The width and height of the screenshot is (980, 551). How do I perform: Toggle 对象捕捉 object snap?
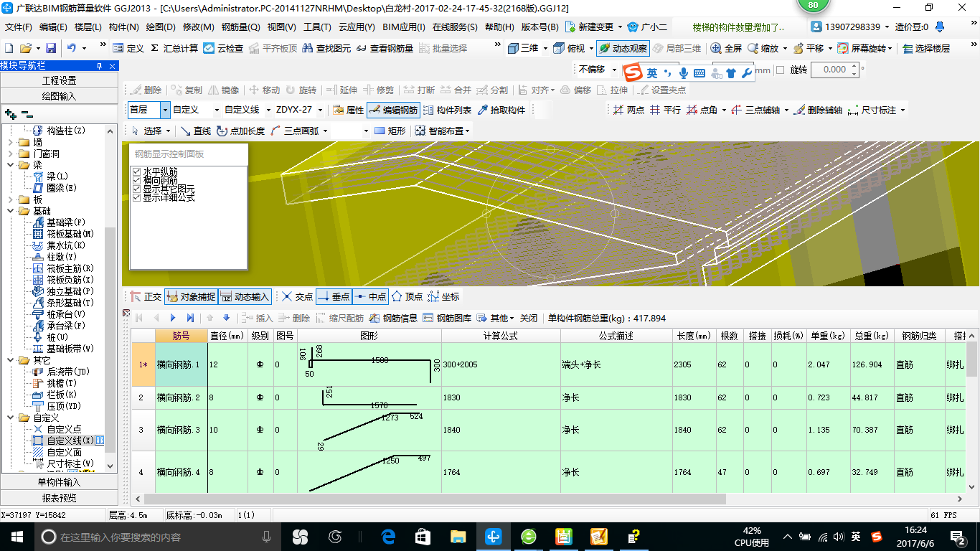click(190, 296)
